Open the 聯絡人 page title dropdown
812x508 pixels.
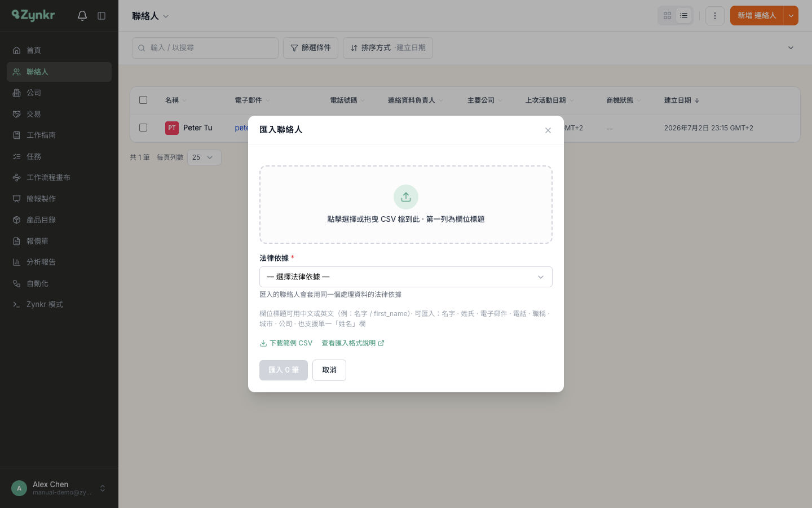click(151, 16)
